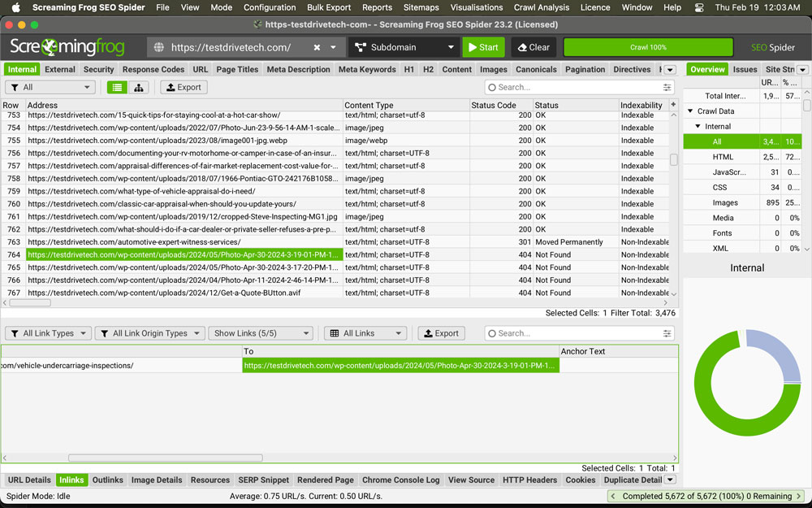
Task: Collapse Internal tree node
Action: point(698,126)
